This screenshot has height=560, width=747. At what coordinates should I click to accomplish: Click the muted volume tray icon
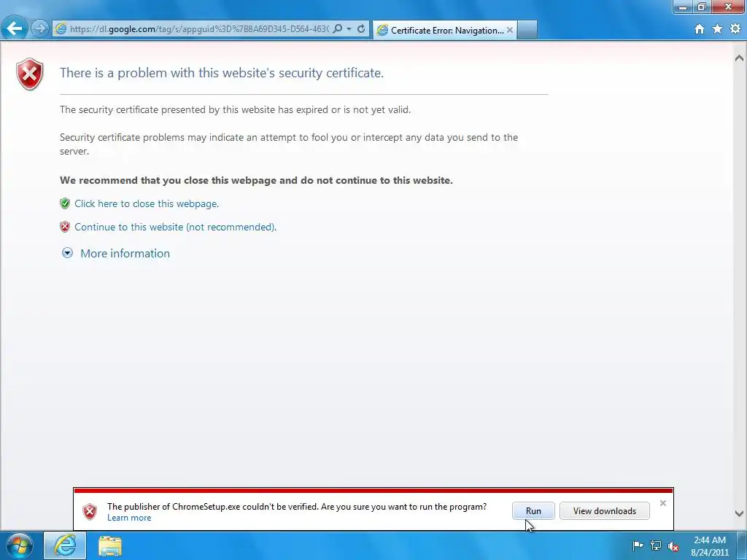[x=673, y=546]
